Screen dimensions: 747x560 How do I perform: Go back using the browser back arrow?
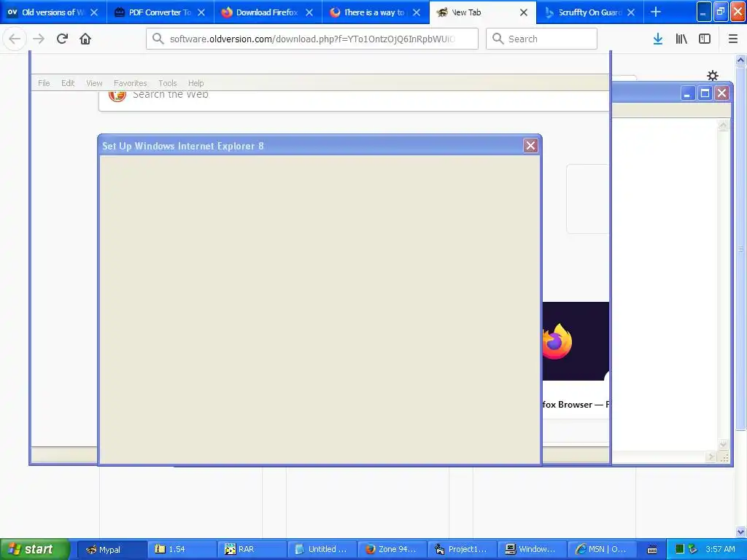point(15,39)
